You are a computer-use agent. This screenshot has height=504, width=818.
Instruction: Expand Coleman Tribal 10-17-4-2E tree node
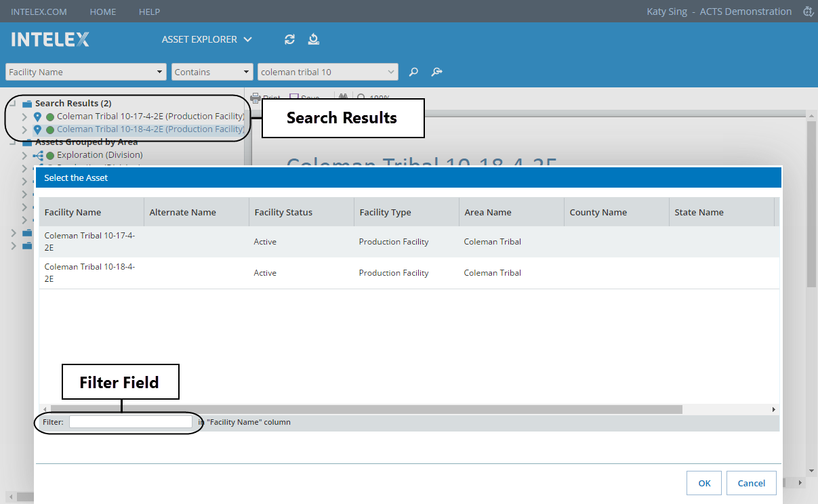tap(24, 117)
